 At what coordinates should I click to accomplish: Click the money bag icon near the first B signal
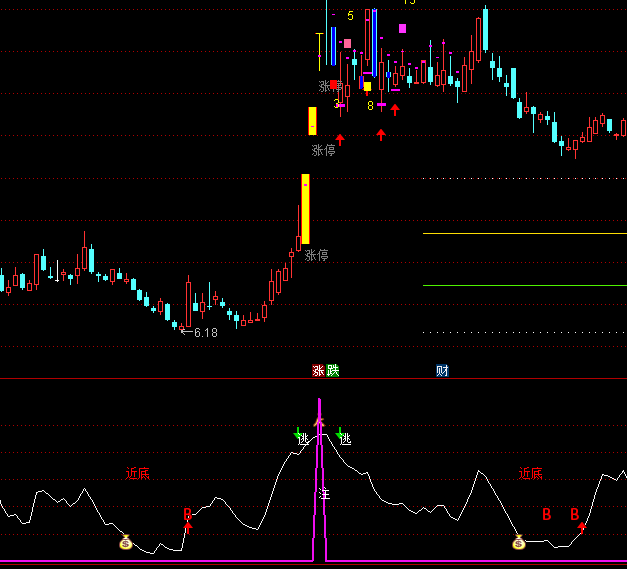[126, 542]
